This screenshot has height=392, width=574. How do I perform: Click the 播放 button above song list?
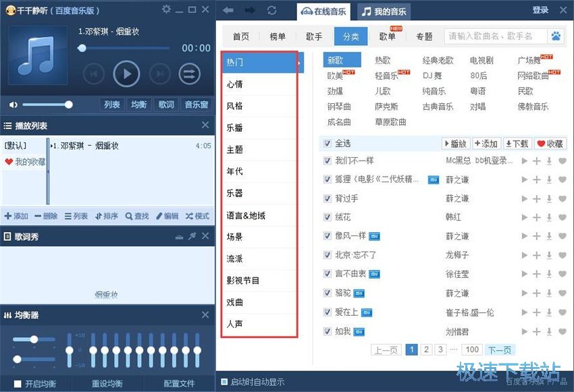(456, 144)
